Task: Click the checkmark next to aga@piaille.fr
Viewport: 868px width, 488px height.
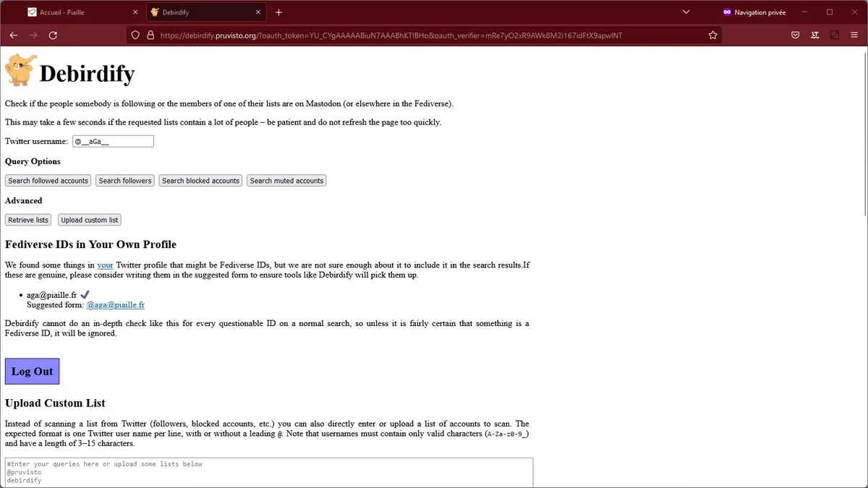Action: 85,294
